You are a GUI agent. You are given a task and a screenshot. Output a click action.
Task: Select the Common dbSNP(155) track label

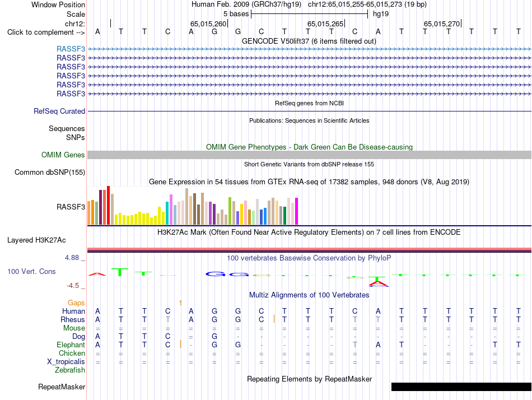pyautogui.click(x=50, y=172)
